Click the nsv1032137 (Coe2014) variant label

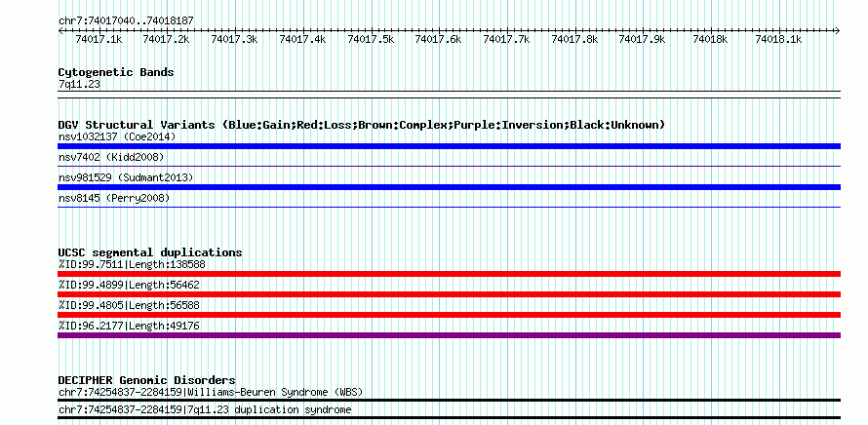[x=117, y=136]
